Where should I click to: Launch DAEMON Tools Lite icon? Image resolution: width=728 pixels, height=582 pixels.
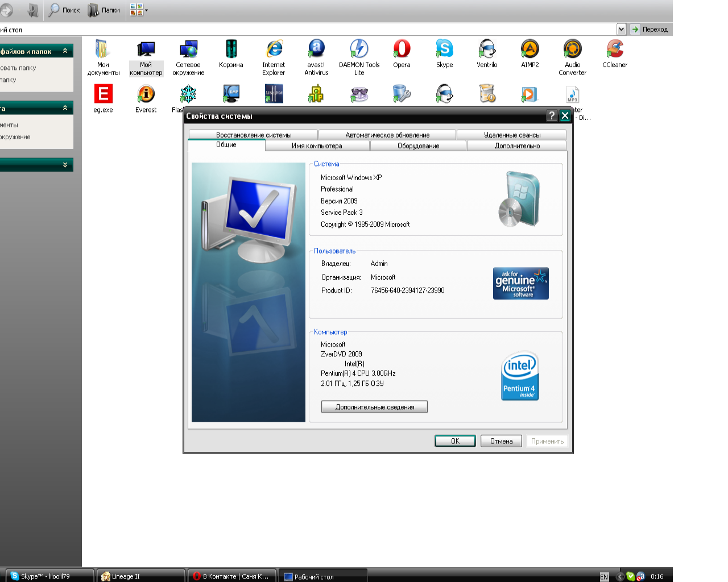(359, 57)
